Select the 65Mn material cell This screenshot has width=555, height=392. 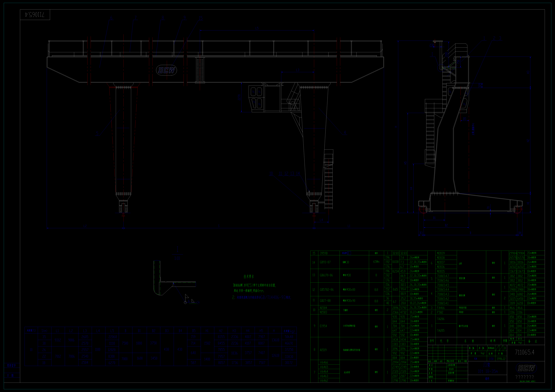tap(376, 262)
